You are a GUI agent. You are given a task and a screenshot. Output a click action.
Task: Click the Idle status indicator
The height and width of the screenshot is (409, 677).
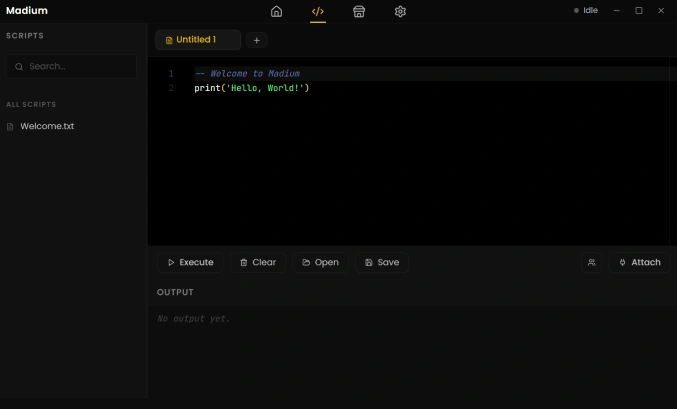coord(586,10)
